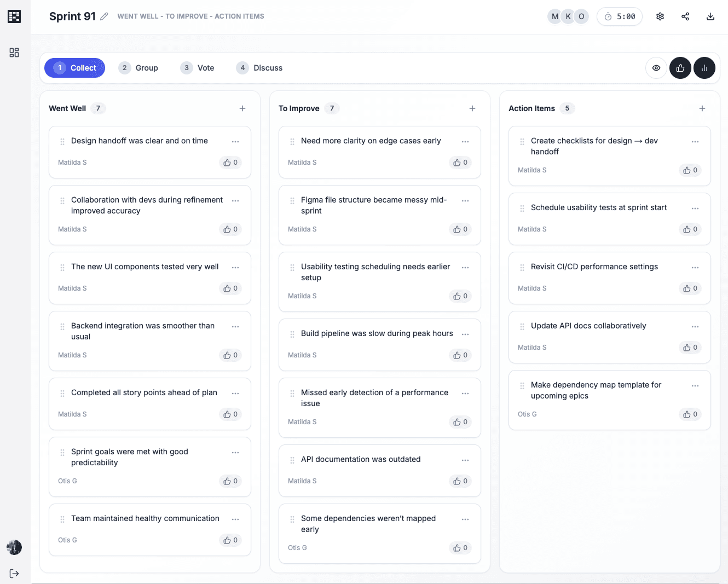Click the share icon in header

(685, 16)
